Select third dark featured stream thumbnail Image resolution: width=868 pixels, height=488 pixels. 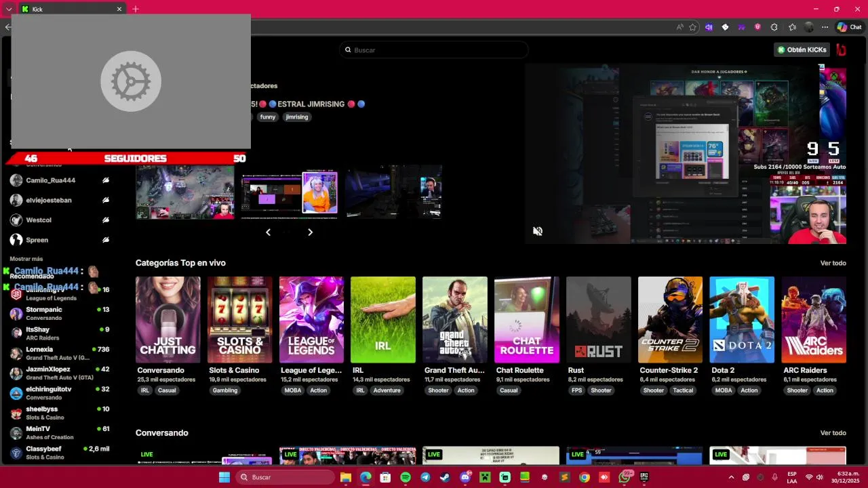394,192
